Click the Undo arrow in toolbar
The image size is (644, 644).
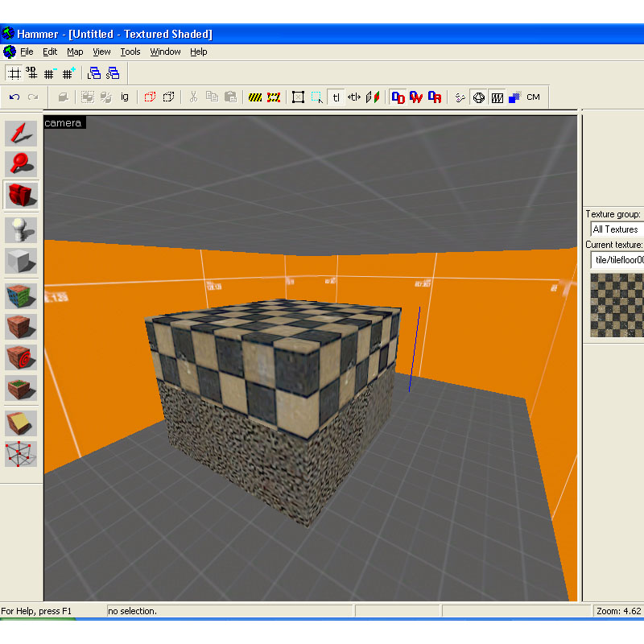14,97
